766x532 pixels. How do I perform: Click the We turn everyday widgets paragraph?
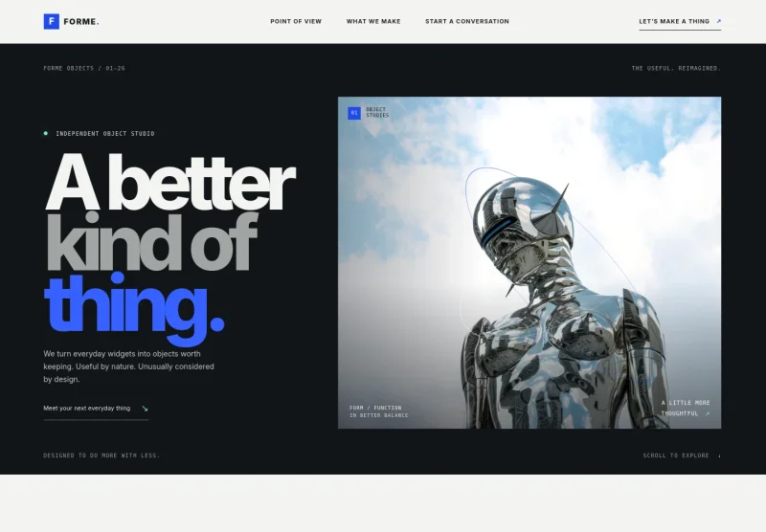129,366
